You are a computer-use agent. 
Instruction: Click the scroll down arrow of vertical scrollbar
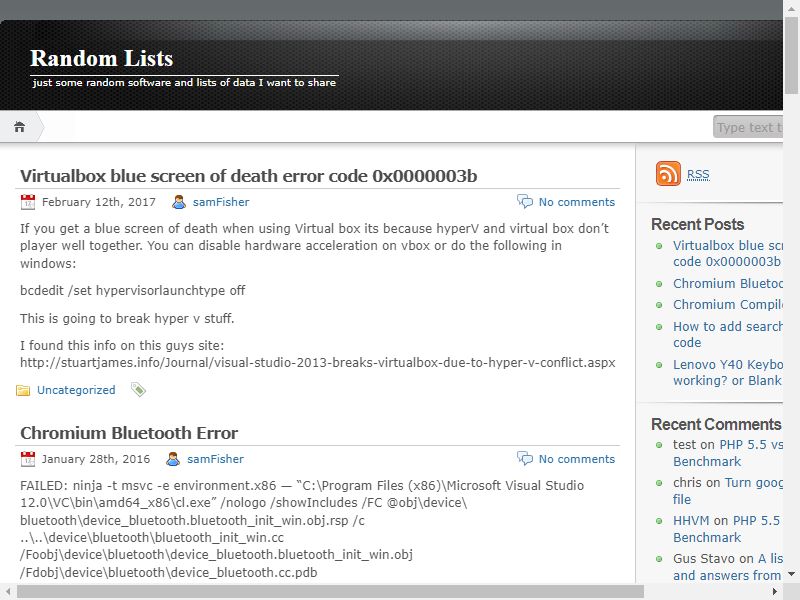tap(791, 574)
